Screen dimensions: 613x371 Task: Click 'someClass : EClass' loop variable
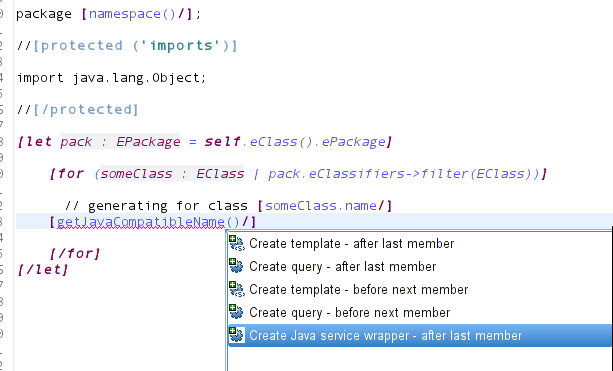172,174
